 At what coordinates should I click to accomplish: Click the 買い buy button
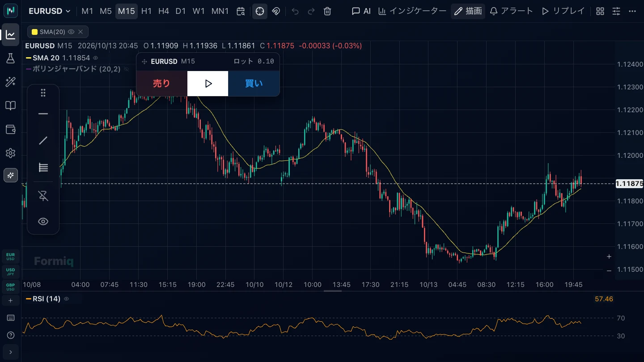(254, 84)
